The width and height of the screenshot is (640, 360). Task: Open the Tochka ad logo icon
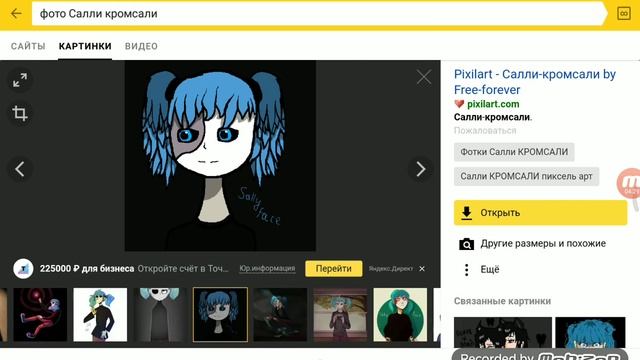coord(23,269)
